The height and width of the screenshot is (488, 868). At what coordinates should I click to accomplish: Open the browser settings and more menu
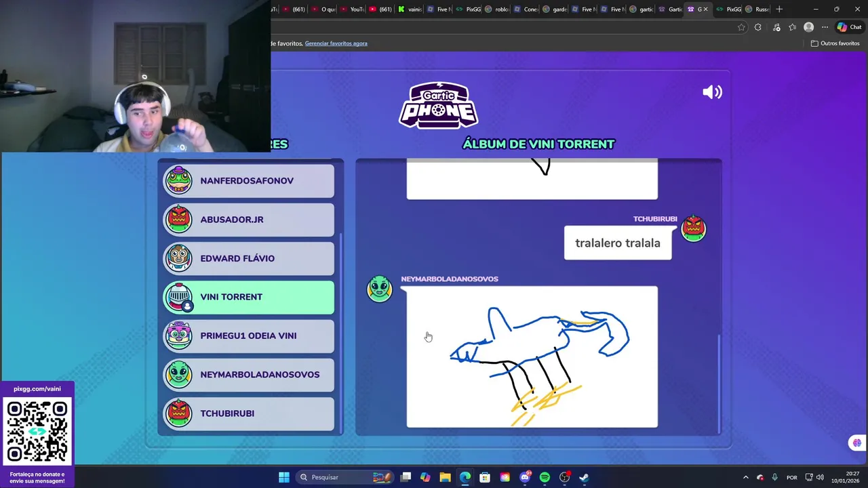825,27
